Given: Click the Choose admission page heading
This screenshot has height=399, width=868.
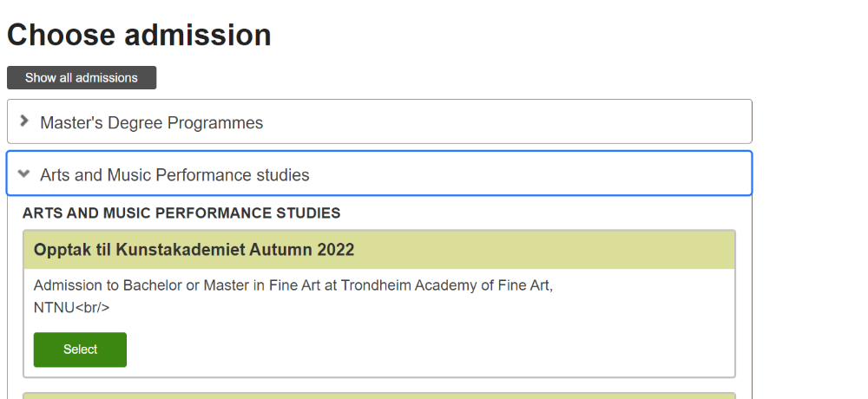Looking at the screenshot, I should click(139, 35).
